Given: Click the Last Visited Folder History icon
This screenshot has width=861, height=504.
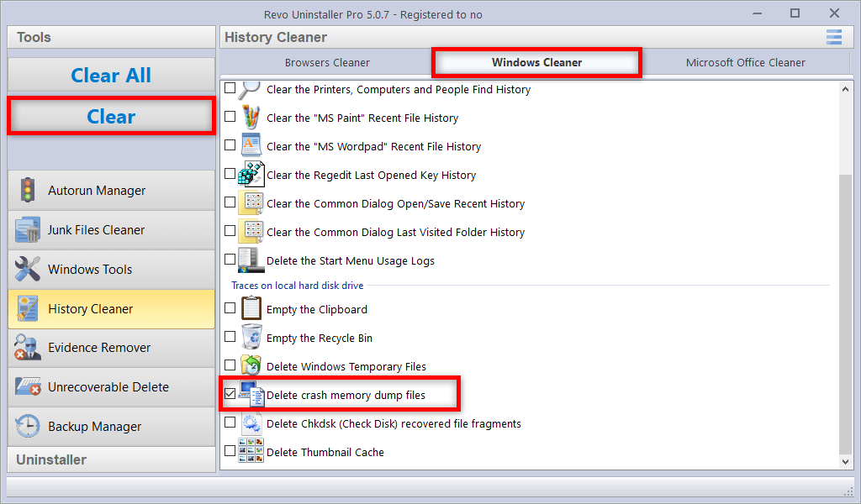Looking at the screenshot, I should click(x=251, y=232).
